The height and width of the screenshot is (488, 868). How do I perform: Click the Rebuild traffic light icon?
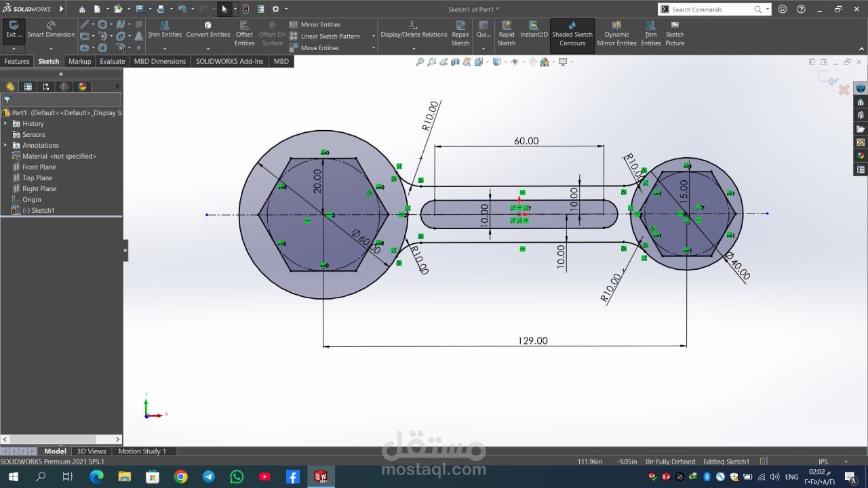(245, 9)
